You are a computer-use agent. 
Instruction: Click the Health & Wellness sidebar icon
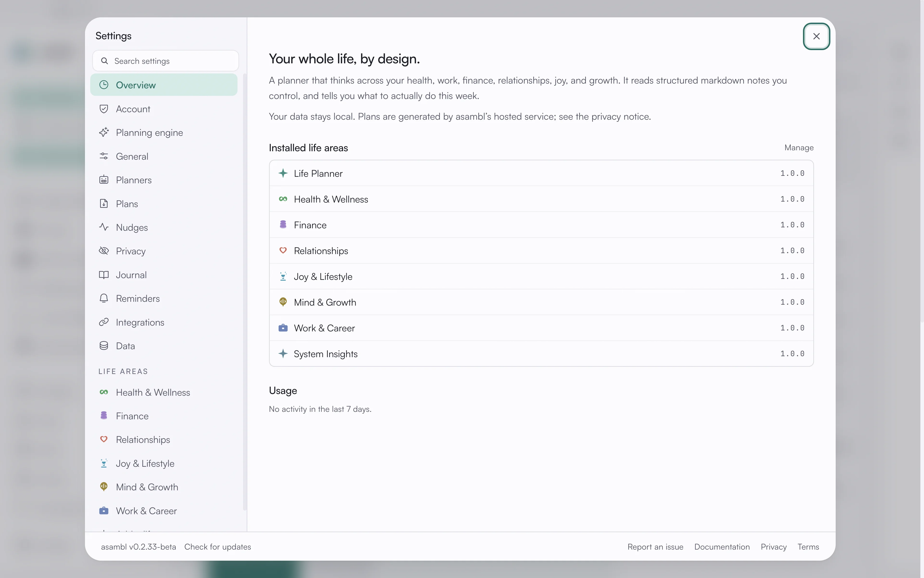tap(104, 392)
